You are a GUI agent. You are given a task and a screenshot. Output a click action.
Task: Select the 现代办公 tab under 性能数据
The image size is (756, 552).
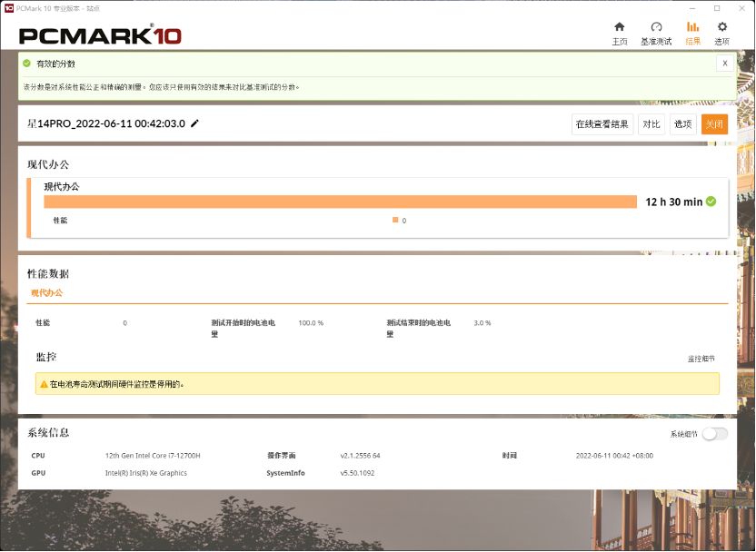(46, 293)
